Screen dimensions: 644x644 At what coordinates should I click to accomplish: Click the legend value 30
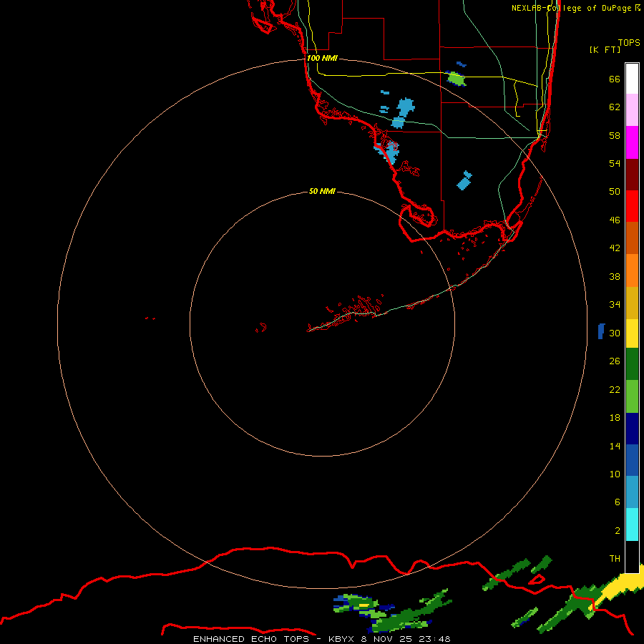(x=615, y=333)
